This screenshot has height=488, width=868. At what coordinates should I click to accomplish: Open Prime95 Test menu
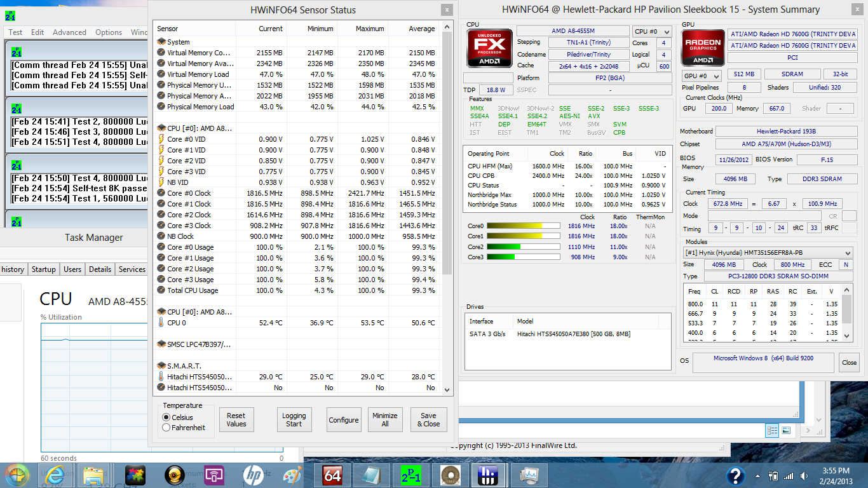[15, 32]
